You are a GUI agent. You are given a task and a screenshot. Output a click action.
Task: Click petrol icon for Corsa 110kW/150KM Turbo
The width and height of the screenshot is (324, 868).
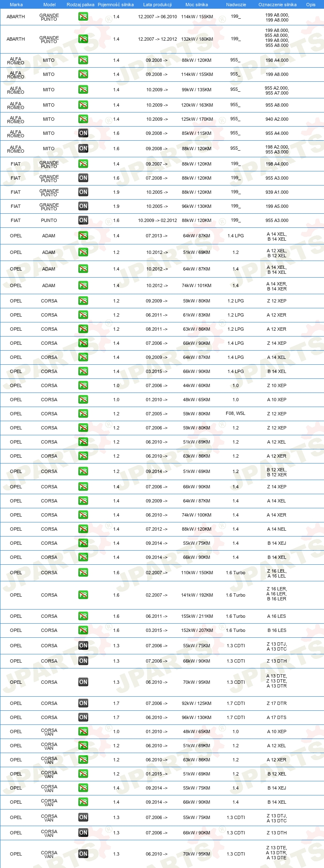pos(83,573)
